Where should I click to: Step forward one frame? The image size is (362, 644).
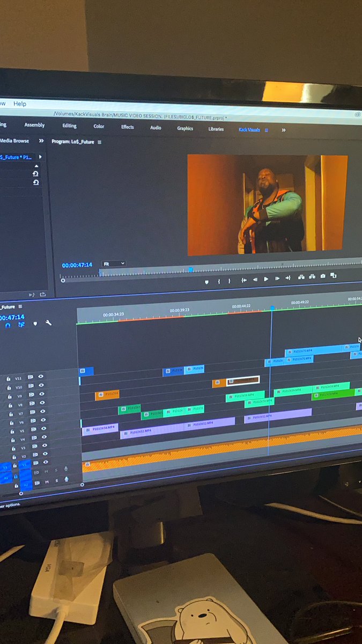coord(277,279)
